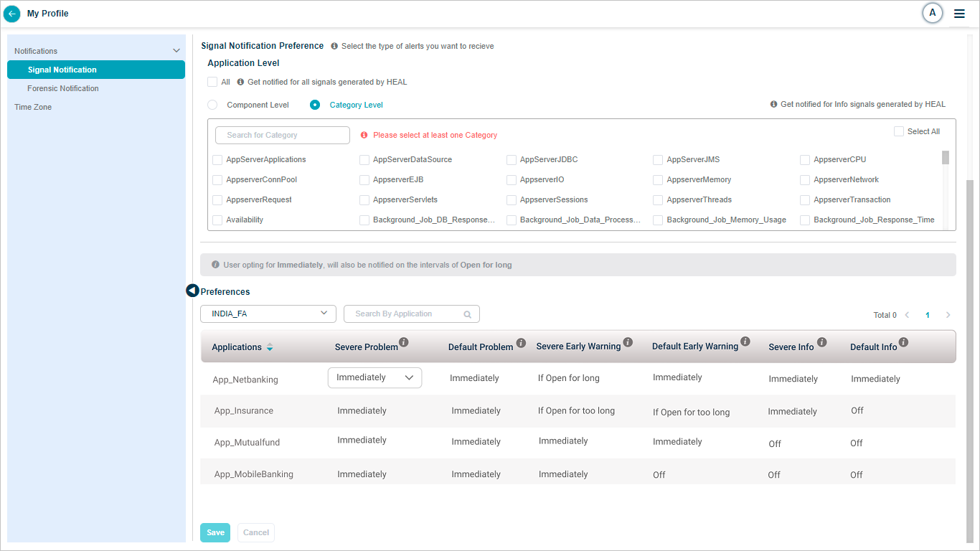
Task: Click the back arrow beside My Profile
Action: pos(12,14)
